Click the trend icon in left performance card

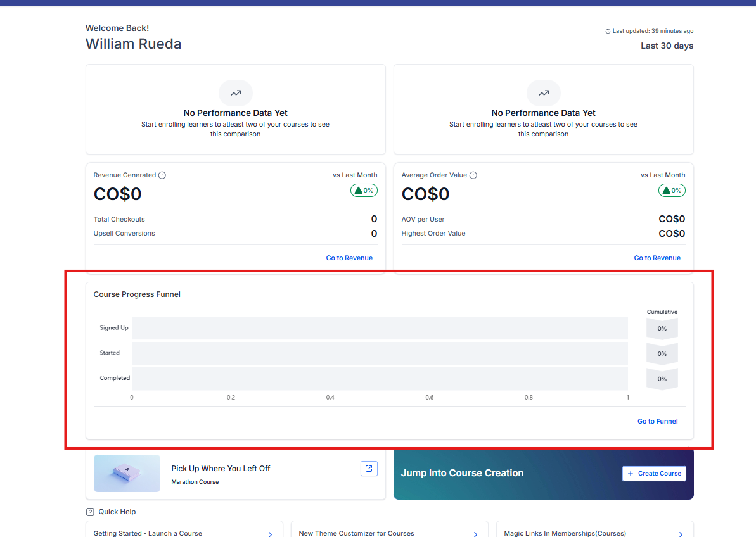(236, 93)
